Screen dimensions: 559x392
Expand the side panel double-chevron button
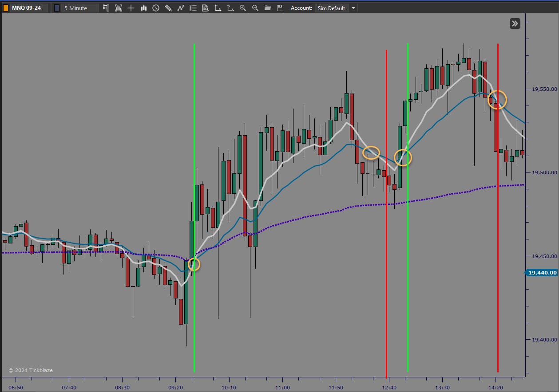pos(515,24)
